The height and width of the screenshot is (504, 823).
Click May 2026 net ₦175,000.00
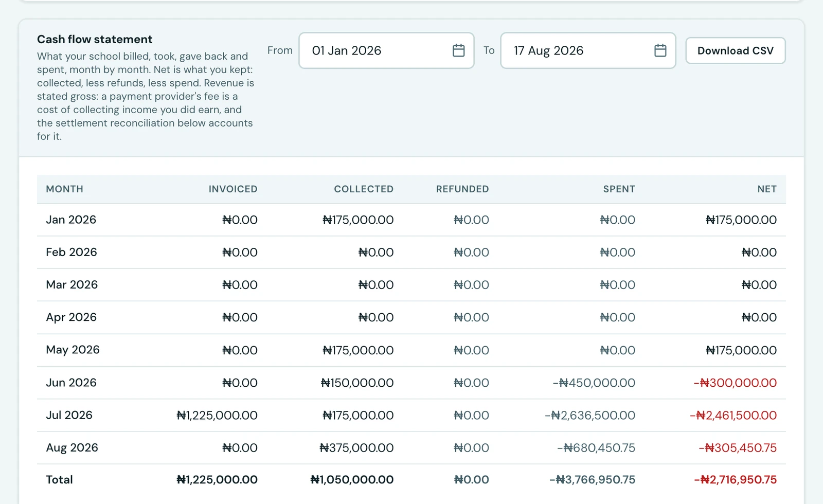741,350
